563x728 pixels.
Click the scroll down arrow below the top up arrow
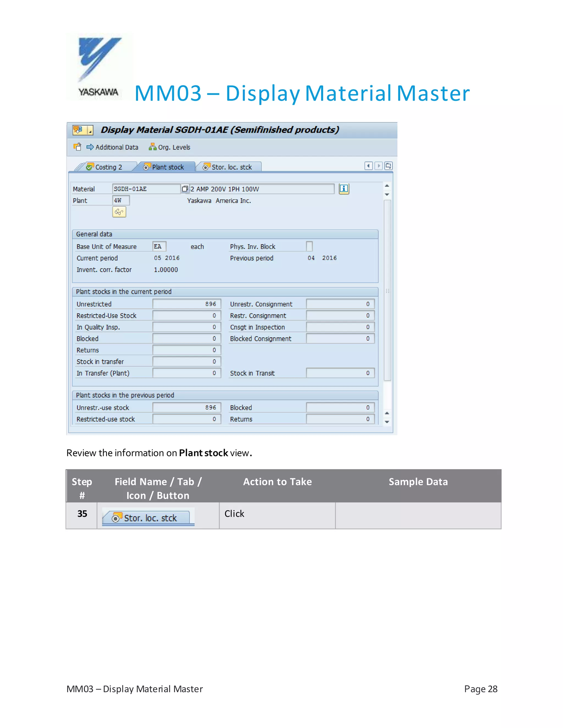click(387, 194)
